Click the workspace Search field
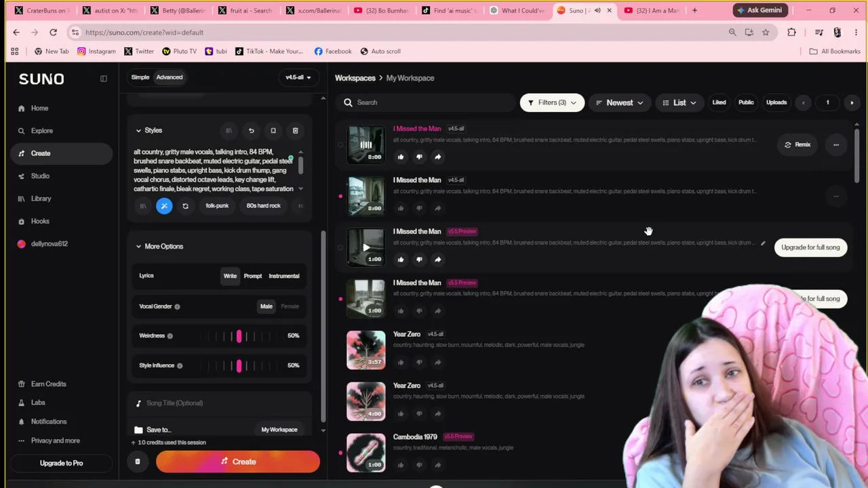 point(427,102)
